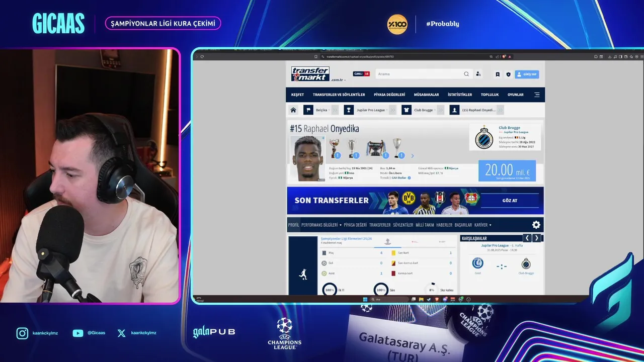Click the magnifier search icon
This screenshot has height=362, width=644.
tap(466, 74)
